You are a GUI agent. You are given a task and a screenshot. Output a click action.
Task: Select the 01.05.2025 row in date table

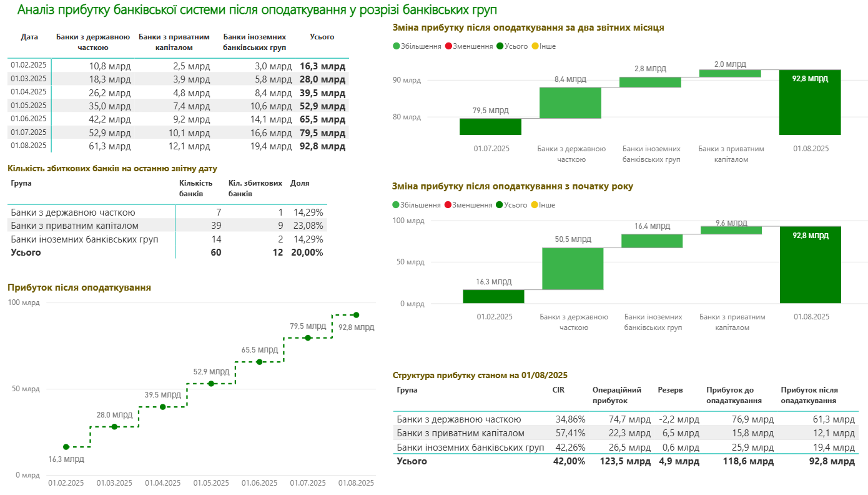click(x=29, y=106)
